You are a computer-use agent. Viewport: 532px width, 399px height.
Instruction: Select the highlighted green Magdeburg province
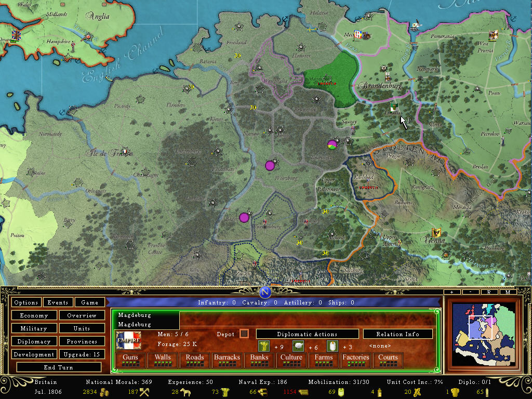332,79
